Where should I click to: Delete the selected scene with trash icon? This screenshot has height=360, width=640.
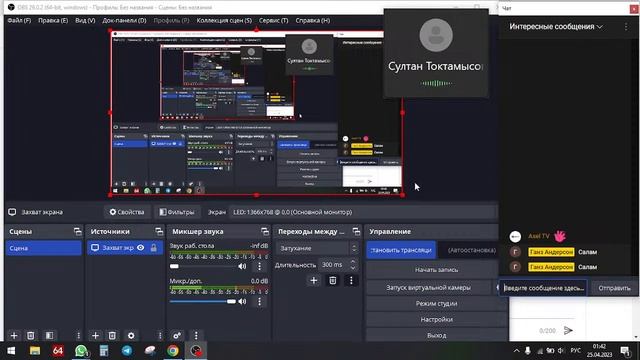click(x=31, y=336)
